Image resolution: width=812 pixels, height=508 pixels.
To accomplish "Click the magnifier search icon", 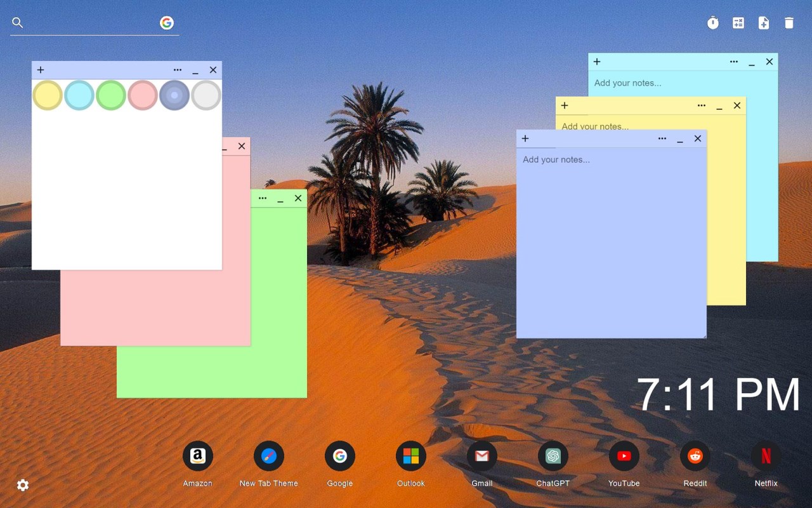I will point(18,23).
